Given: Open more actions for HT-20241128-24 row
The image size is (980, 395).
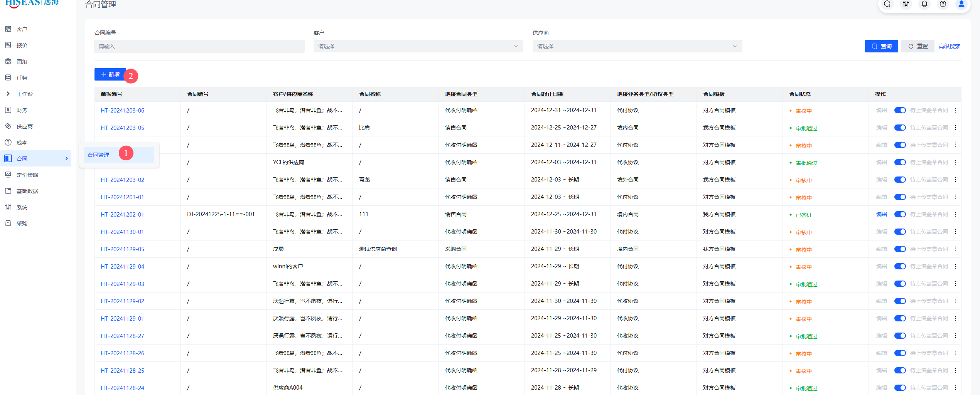Looking at the screenshot, I should (x=955, y=388).
